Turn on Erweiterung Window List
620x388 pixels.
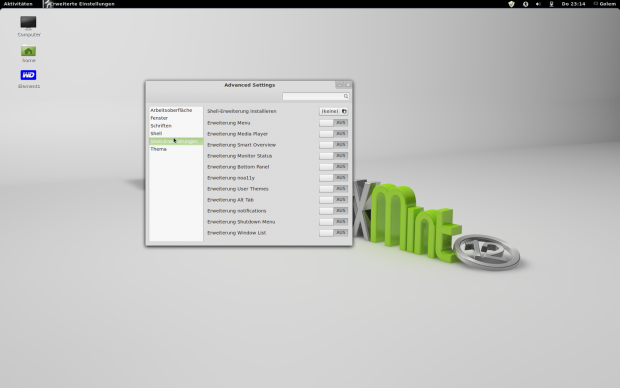click(333, 233)
